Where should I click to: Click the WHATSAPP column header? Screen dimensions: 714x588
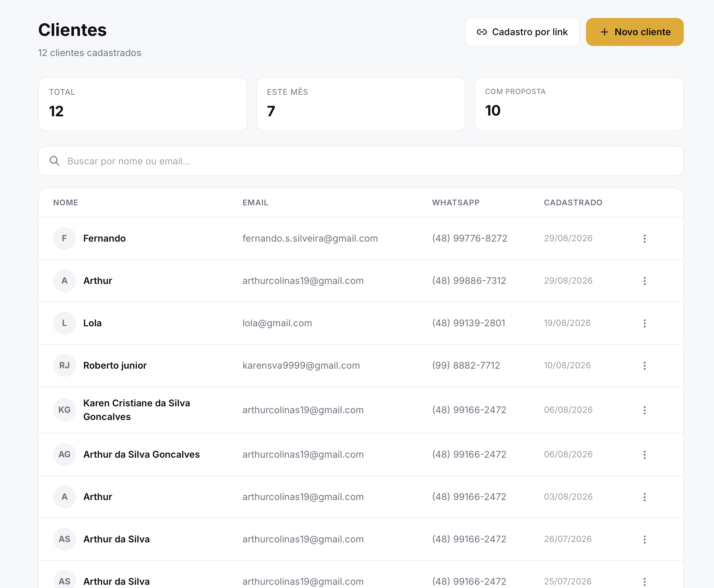(456, 202)
